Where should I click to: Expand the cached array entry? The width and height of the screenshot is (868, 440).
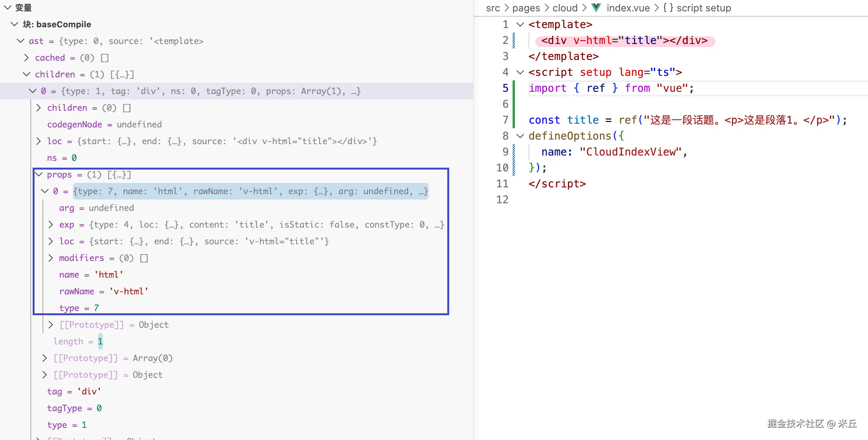pyautogui.click(x=26, y=58)
